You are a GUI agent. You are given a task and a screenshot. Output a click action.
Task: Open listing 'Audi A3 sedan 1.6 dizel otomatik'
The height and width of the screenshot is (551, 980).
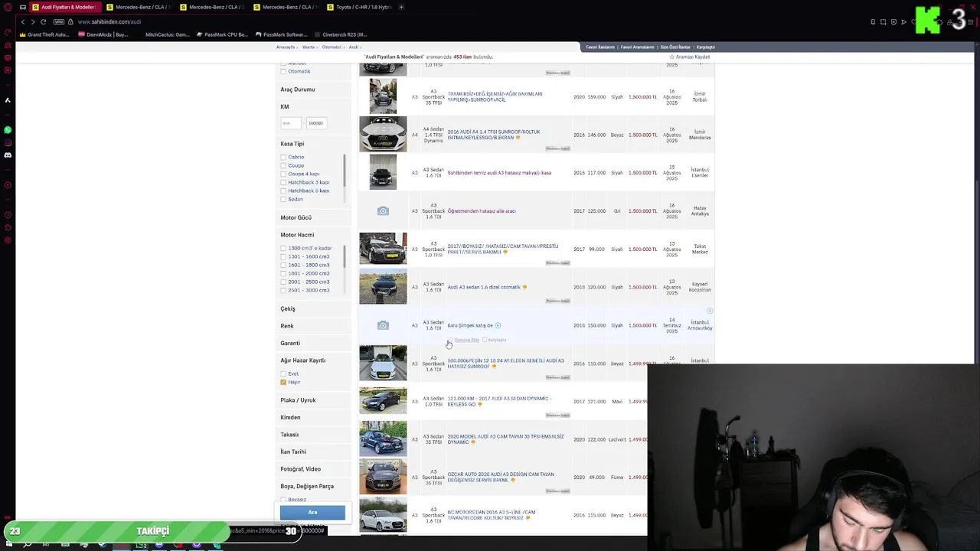pyautogui.click(x=484, y=287)
